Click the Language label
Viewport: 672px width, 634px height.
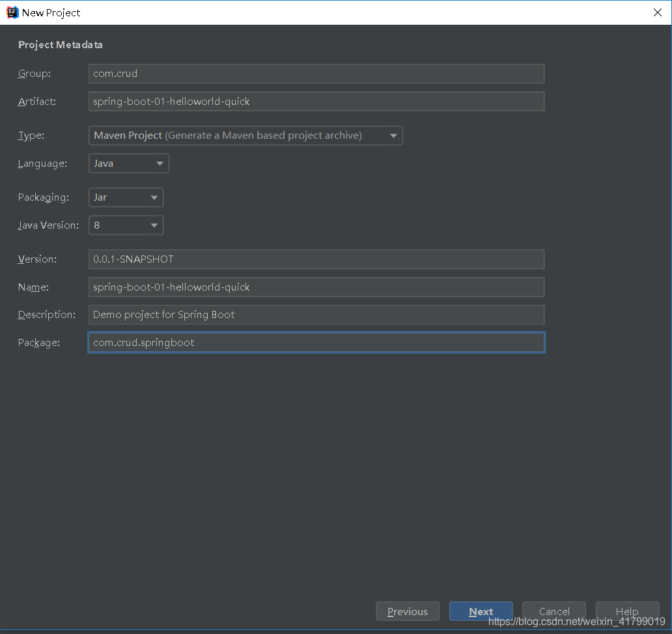42,164
